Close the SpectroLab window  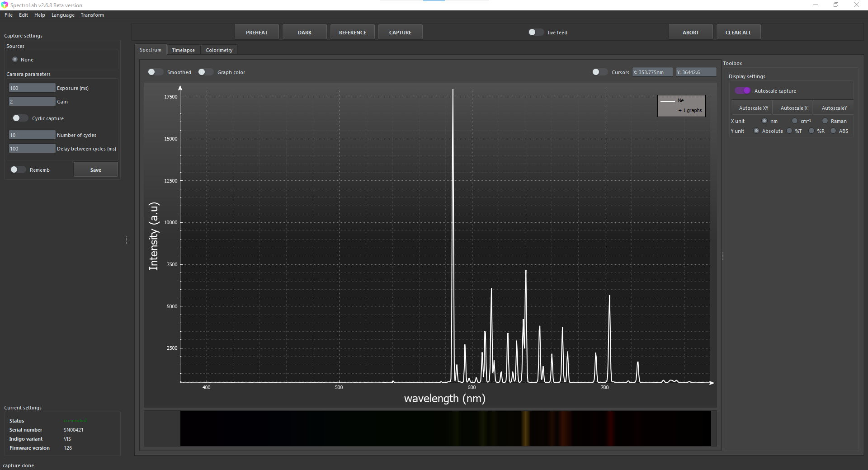(x=857, y=5)
